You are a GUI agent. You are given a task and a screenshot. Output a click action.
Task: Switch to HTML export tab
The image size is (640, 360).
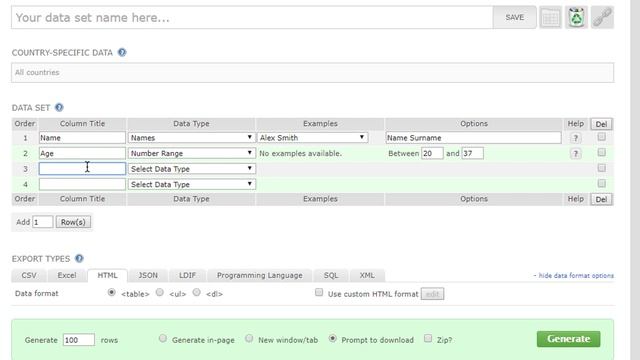pos(107,276)
